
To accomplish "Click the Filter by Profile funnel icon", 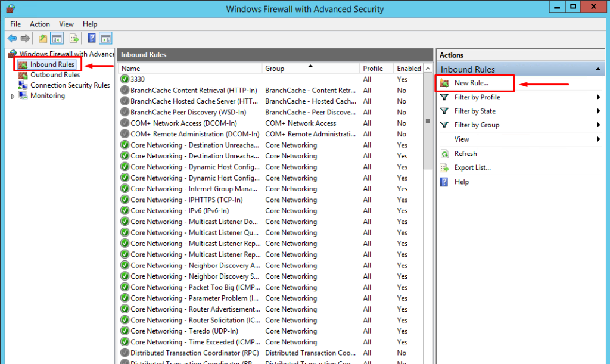I will click(x=444, y=97).
